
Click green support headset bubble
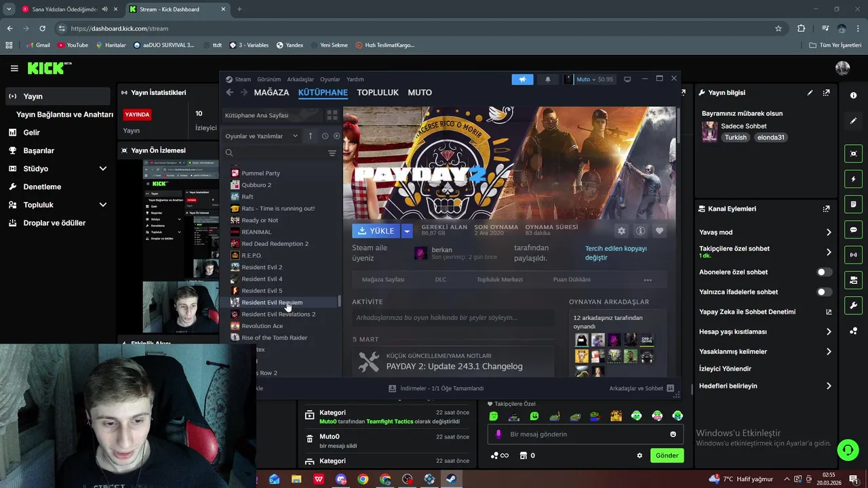(x=847, y=449)
